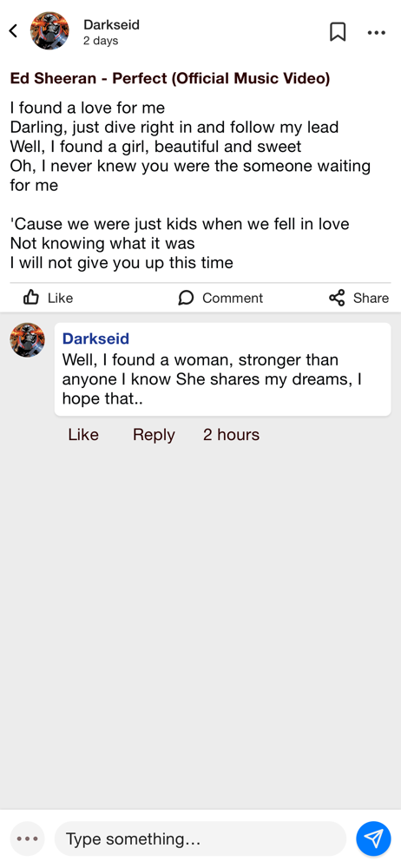Open attachment options via the three-dot button beside the text field

[28, 838]
